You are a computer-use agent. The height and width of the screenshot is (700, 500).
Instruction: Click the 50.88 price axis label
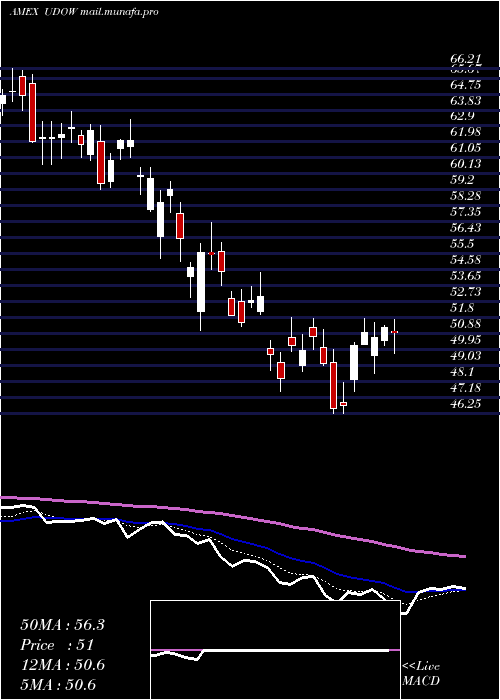(x=465, y=323)
